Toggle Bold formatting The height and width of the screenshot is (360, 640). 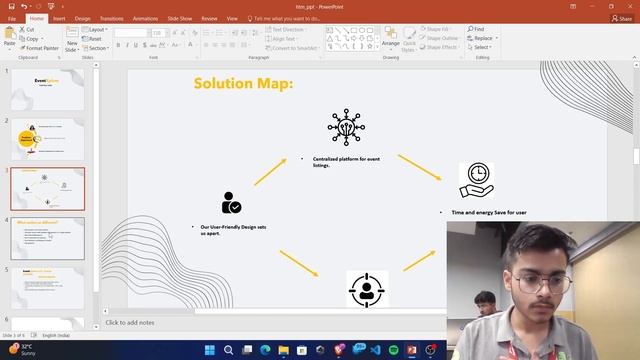(118, 45)
